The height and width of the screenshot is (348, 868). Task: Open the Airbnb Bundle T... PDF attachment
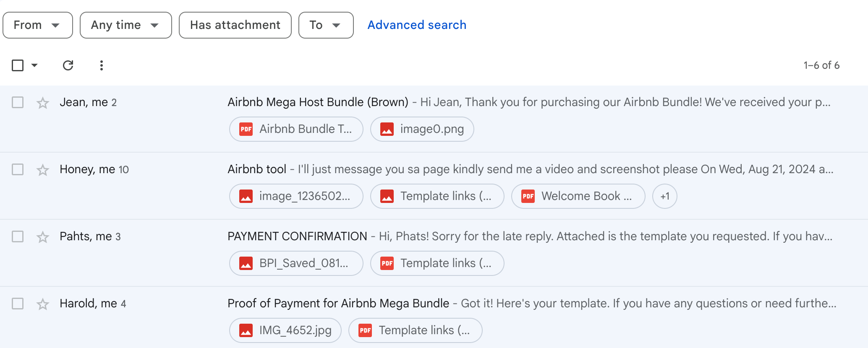(x=296, y=129)
